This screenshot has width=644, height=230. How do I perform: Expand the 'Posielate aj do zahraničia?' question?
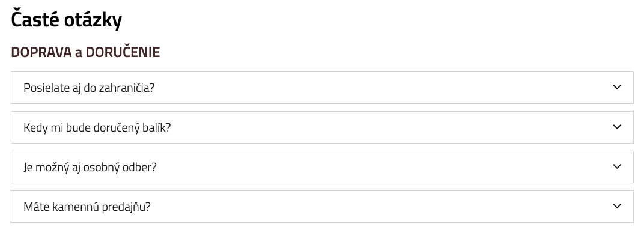[322, 88]
